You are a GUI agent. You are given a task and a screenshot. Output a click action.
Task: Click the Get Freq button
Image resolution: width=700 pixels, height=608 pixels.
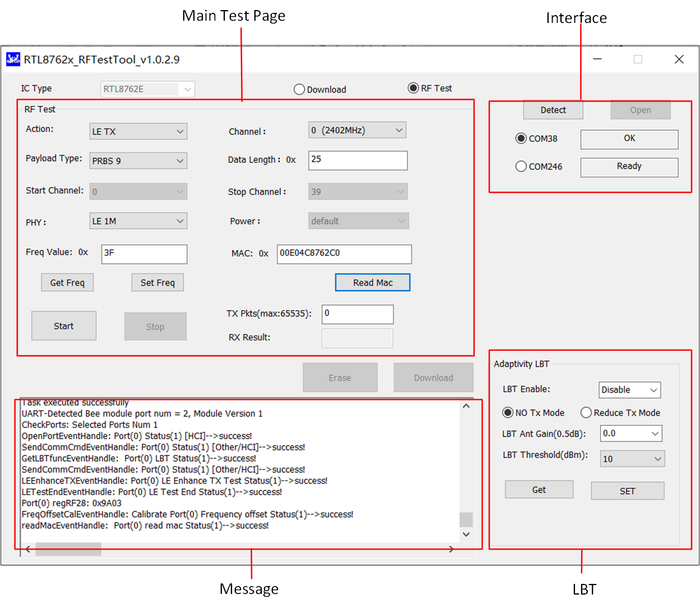(x=67, y=283)
